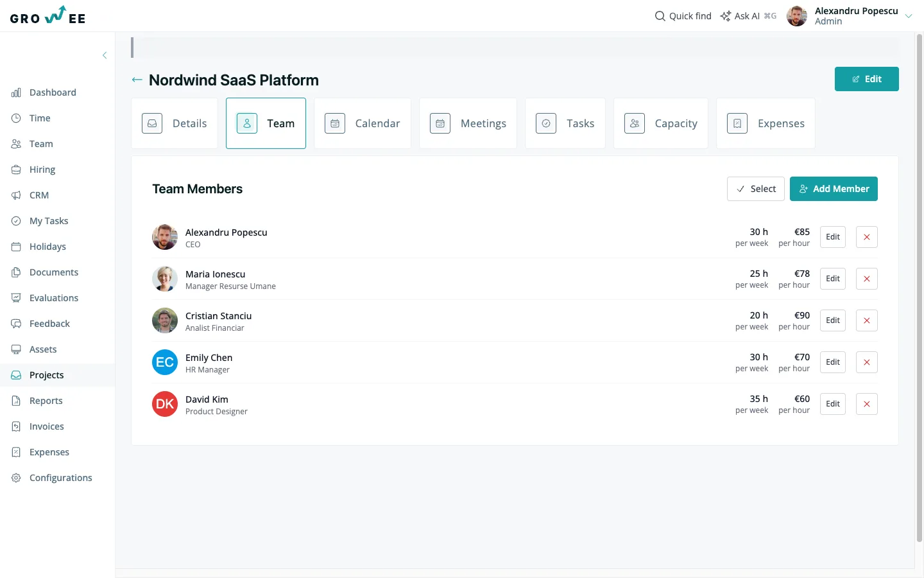Go back using the left arrow beside the title
The height and width of the screenshot is (578, 924).
pos(137,80)
